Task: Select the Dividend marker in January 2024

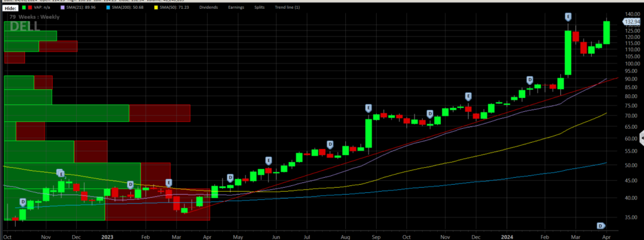Action: click(530, 80)
